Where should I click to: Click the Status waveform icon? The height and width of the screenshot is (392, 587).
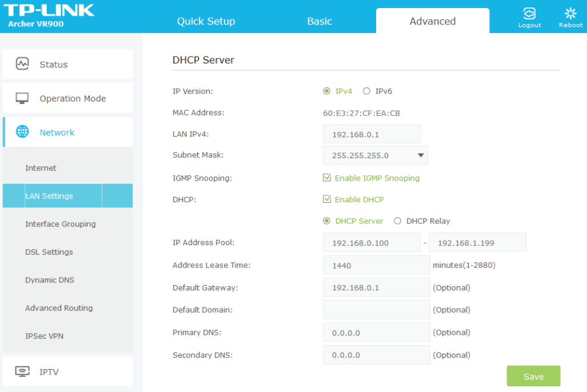(x=22, y=63)
